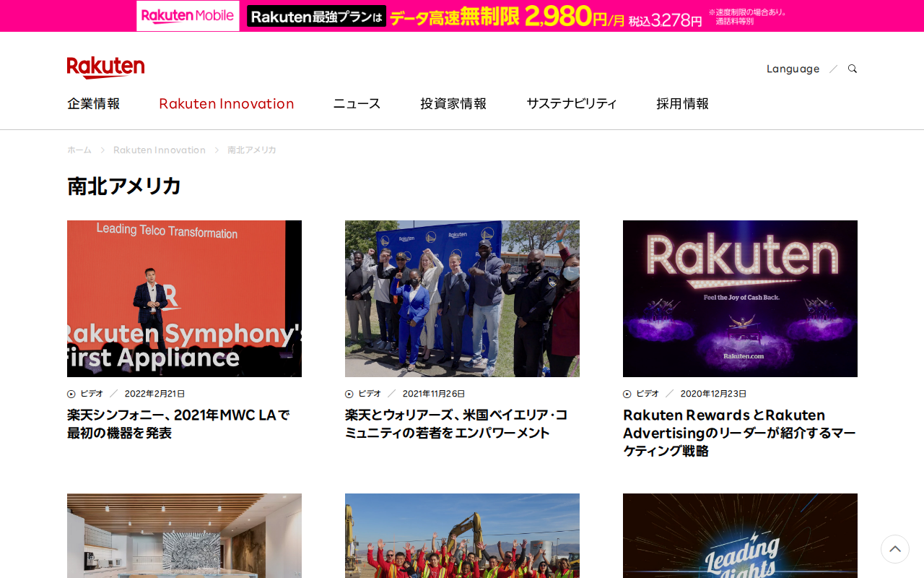The width and height of the screenshot is (924, 578).
Task: Click the 南北アメリカ page heading
Action: click(x=124, y=186)
